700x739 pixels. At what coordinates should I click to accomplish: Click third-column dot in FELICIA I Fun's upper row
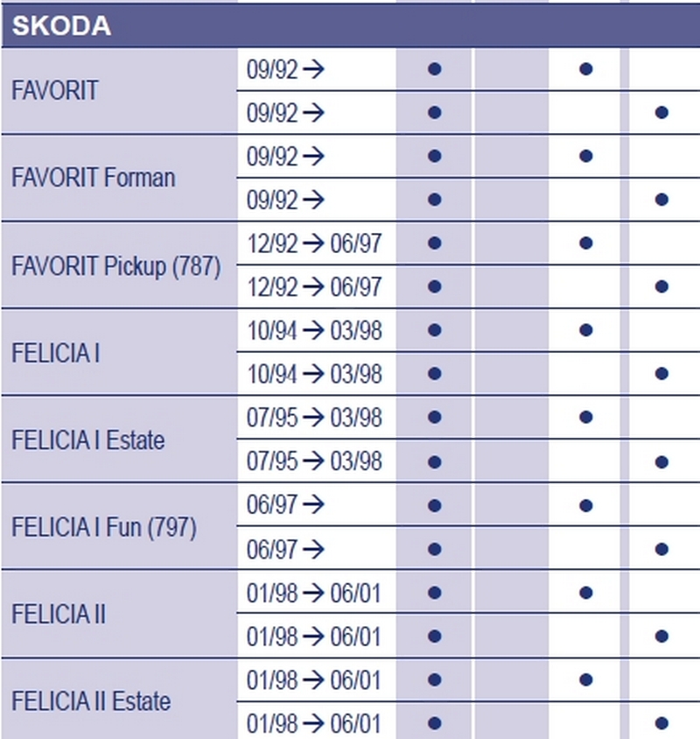point(586,506)
